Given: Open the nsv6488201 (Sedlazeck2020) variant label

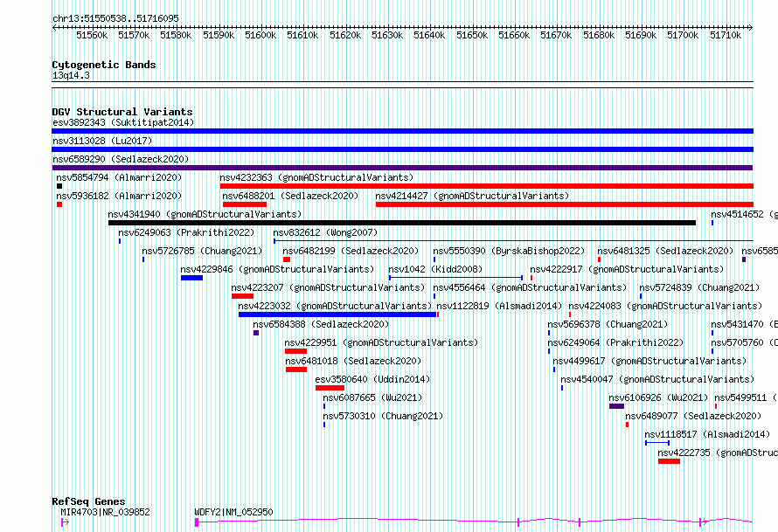Looking at the screenshot, I should [290, 196].
